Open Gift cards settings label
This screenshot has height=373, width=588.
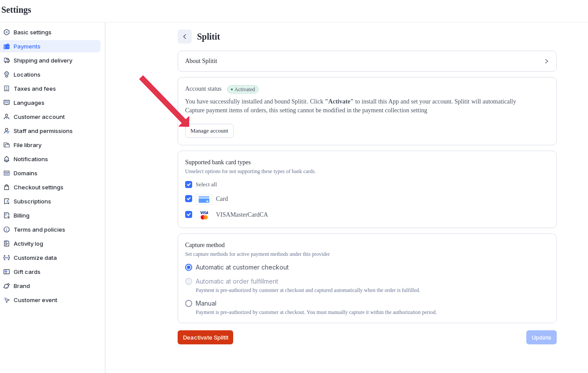[x=27, y=272]
